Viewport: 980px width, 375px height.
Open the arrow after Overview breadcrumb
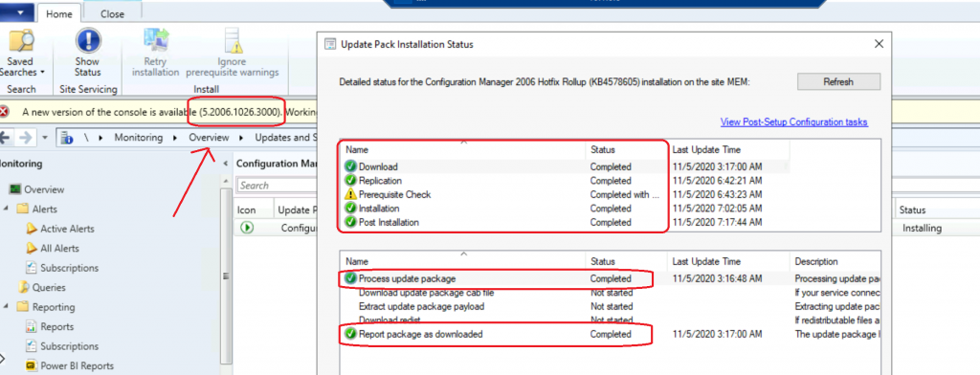coord(242,138)
